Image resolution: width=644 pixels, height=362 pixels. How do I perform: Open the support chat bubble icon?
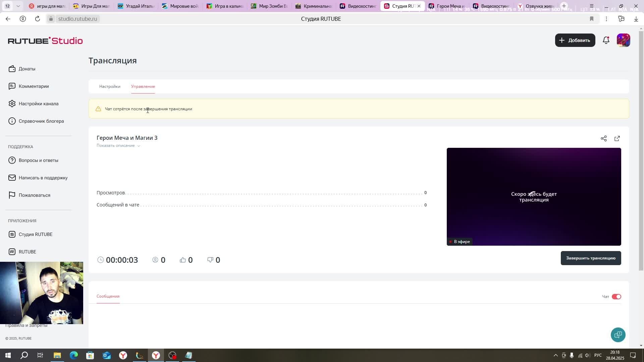pos(618,335)
